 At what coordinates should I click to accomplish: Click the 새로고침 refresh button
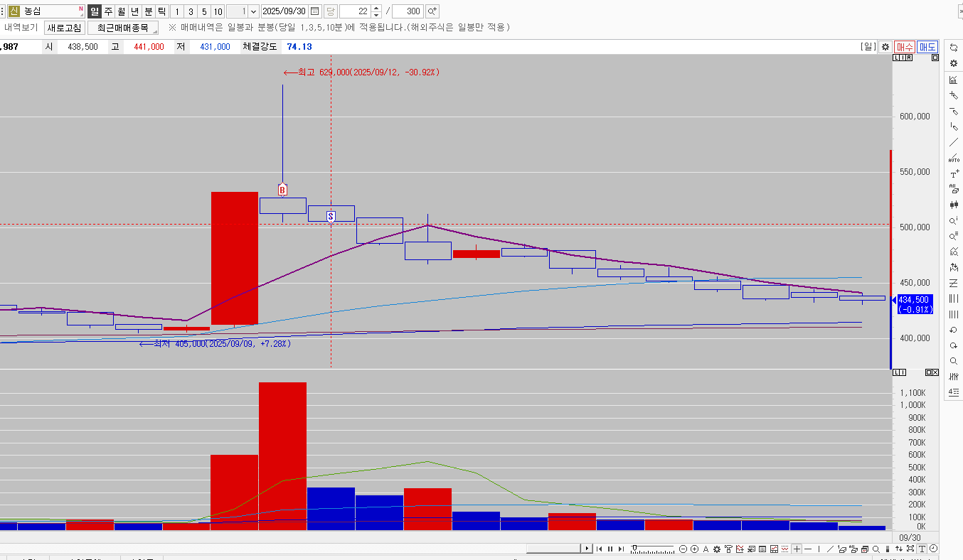point(64,28)
